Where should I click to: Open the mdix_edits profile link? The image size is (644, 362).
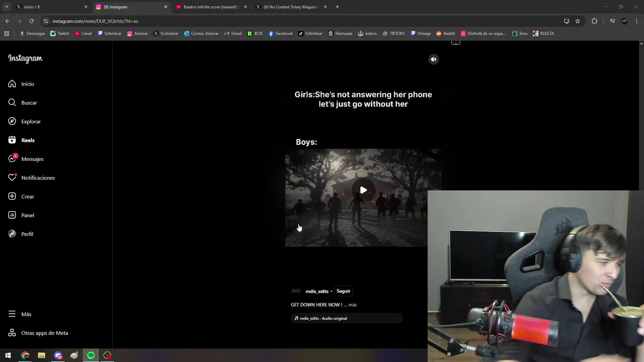tap(317, 291)
